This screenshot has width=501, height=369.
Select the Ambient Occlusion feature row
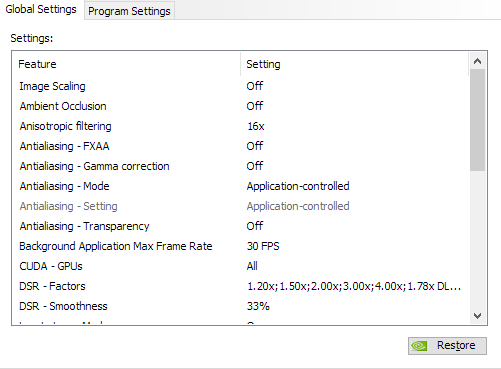point(241,106)
